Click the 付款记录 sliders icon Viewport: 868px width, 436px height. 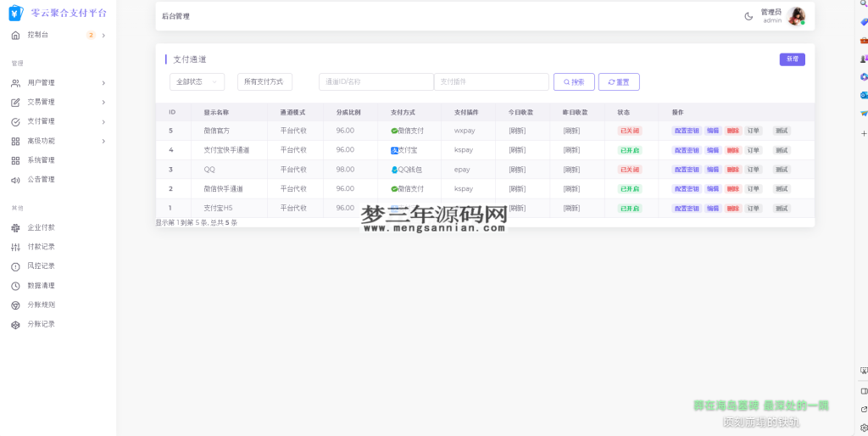coord(15,247)
